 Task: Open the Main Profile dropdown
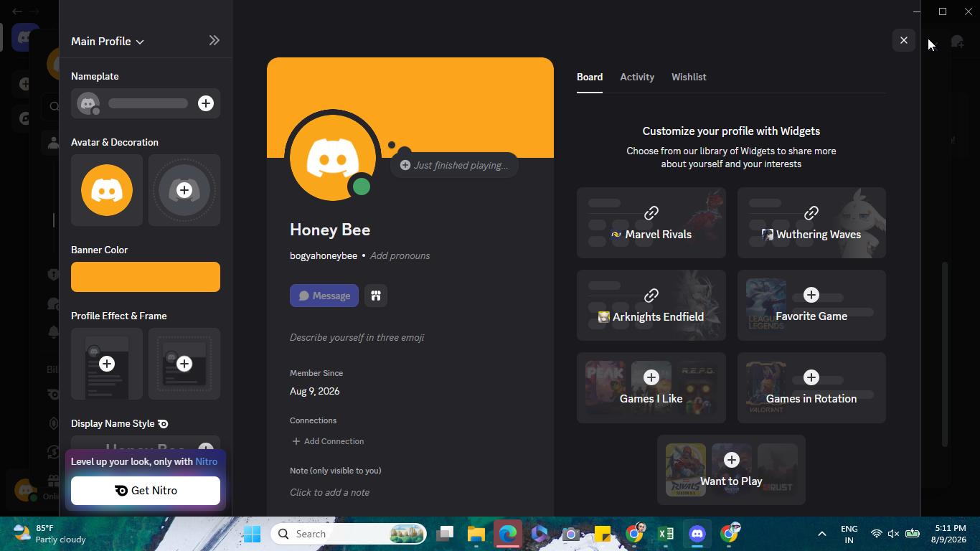tap(108, 41)
